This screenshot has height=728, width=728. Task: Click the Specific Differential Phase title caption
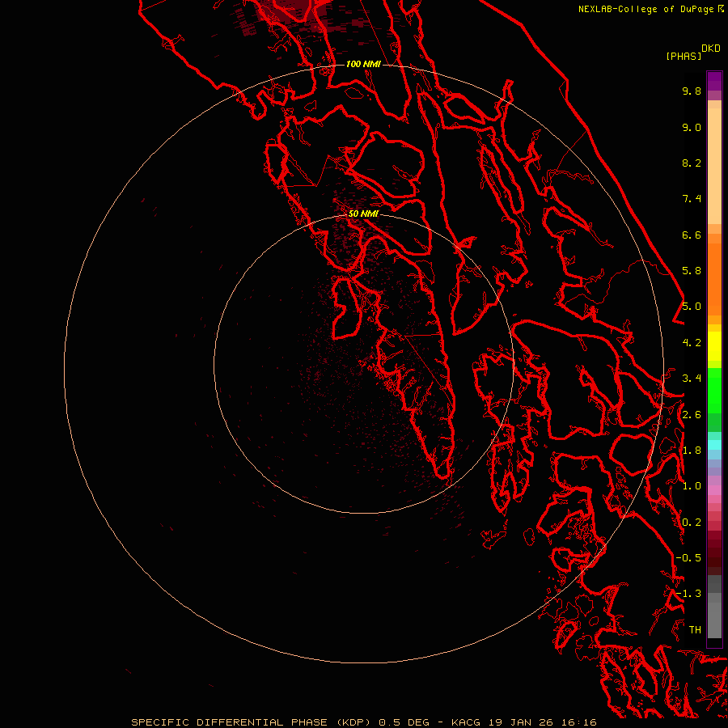[363, 722]
